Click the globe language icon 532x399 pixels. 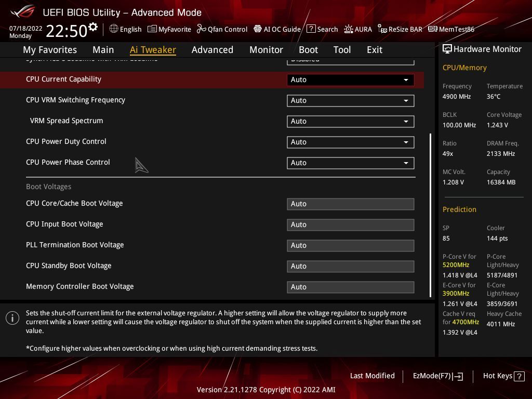pyautogui.click(x=114, y=29)
